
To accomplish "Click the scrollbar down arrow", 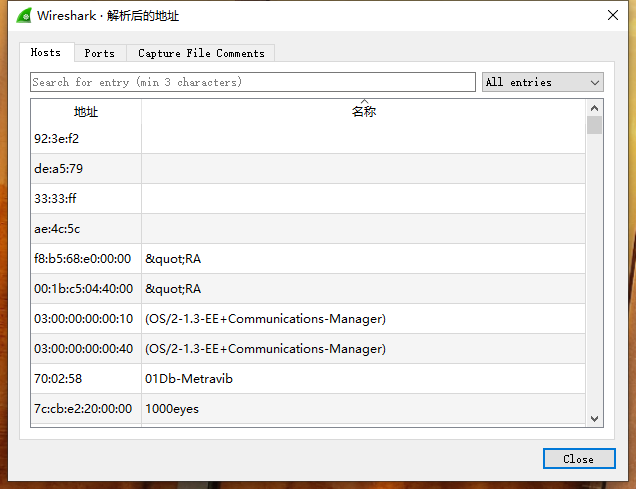I will (x=595, y=418).
